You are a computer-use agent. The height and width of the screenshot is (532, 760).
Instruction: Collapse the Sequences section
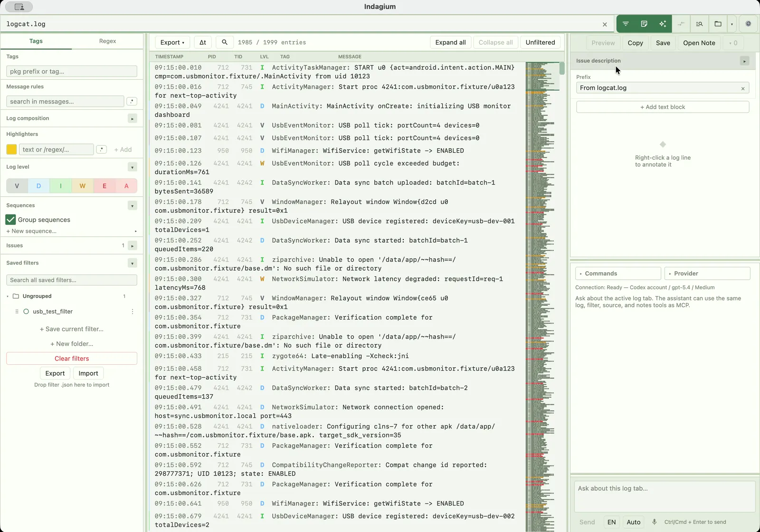[x=133, y=205]
